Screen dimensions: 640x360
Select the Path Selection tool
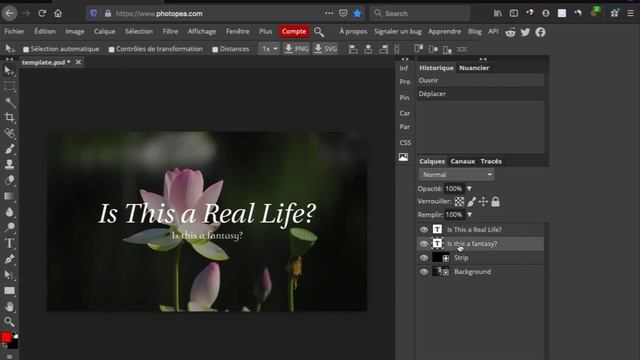pyautogui.click(x=9, y=275)
